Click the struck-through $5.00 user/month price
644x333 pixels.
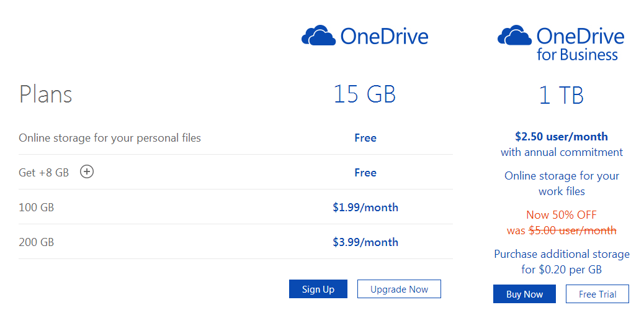[x=573, y=230]
